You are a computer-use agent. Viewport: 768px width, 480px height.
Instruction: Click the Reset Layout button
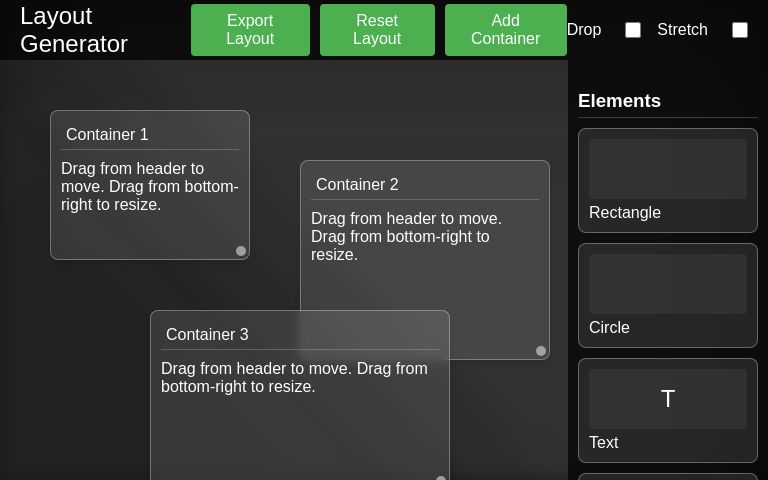(x=377, y=30)
